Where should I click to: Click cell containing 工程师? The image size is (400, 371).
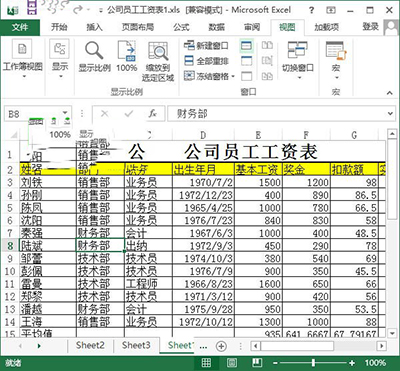(x=148, y=284)
